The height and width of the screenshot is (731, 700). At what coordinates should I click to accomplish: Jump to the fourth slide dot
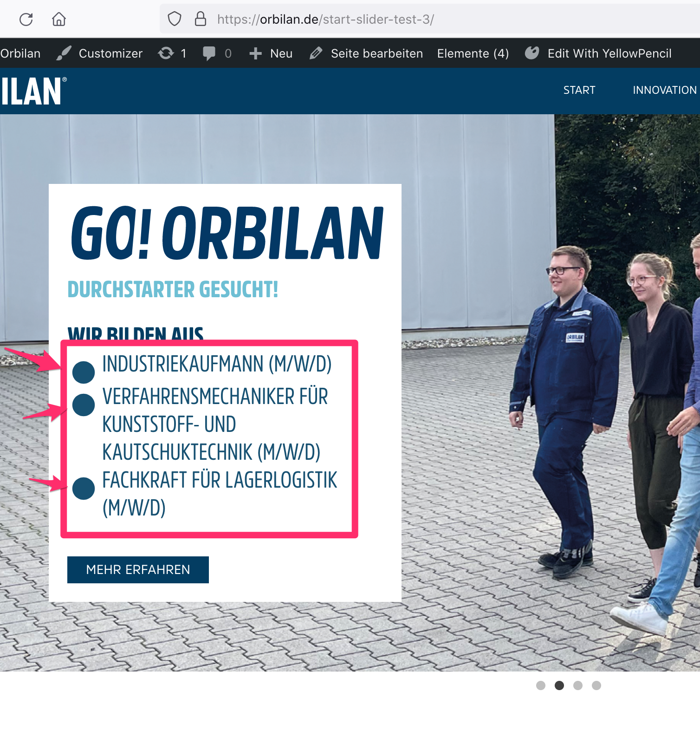(x=596, y=685)
